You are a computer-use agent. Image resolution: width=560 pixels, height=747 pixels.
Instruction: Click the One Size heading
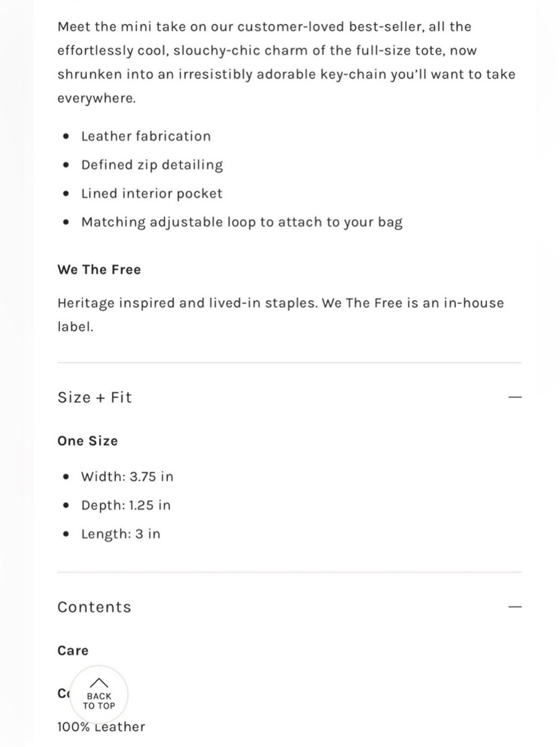(87, 441)
